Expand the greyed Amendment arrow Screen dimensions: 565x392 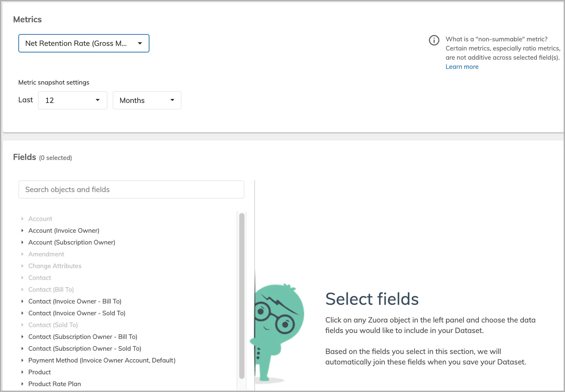(x=22, y=254)
